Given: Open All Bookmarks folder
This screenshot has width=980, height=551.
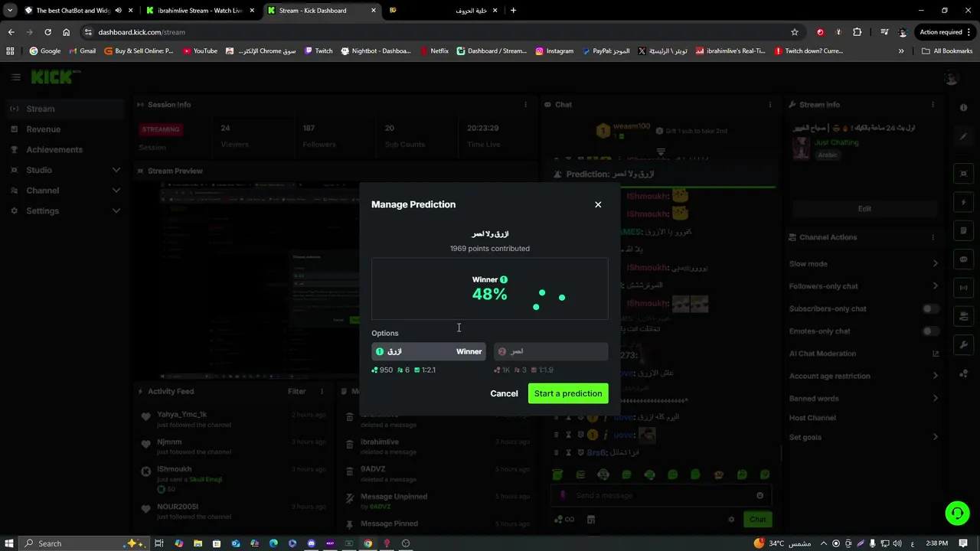Looking at the screenshot, I should [947, 51].
